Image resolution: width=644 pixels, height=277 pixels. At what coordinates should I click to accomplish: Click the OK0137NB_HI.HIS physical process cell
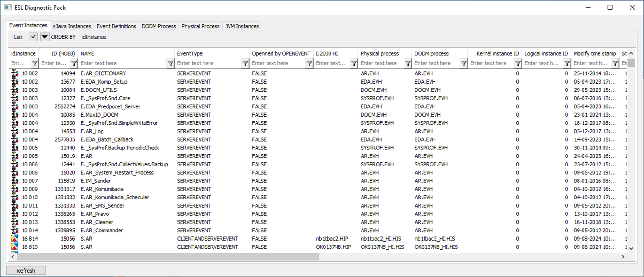click(382, 247)
